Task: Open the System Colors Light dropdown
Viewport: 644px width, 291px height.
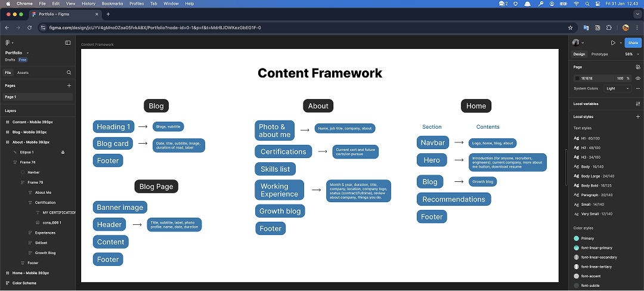Action: 617,88
